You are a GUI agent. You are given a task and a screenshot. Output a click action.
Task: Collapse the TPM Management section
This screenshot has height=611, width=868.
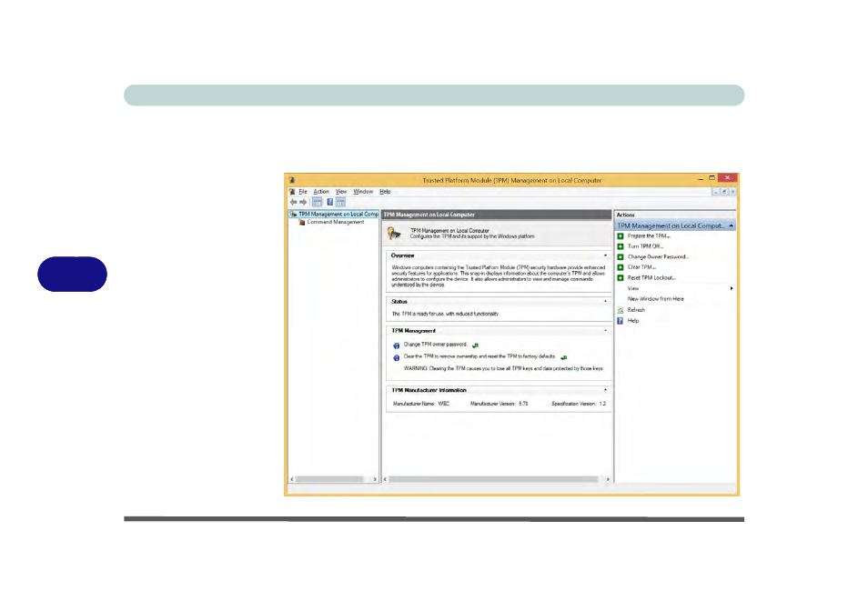pyautogui.click(x=605, y=331)
